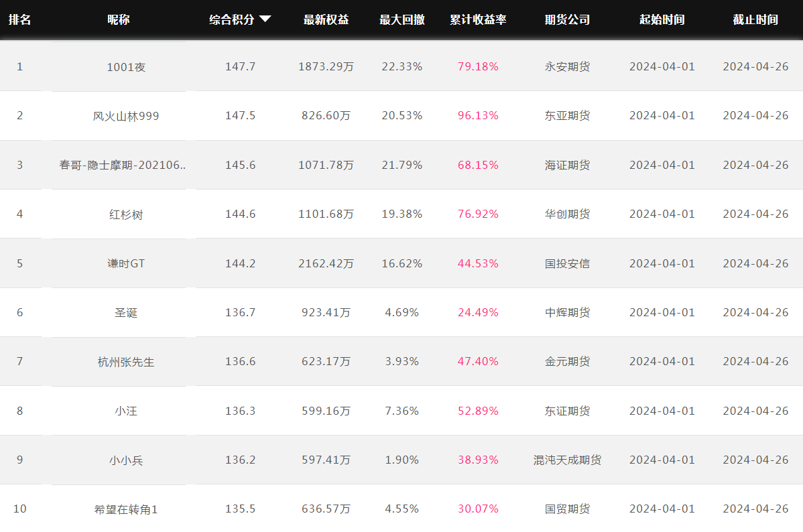This screenshot has height=532, width=803.
Task: Select equity value 636.57万
Action: point(326,509)
